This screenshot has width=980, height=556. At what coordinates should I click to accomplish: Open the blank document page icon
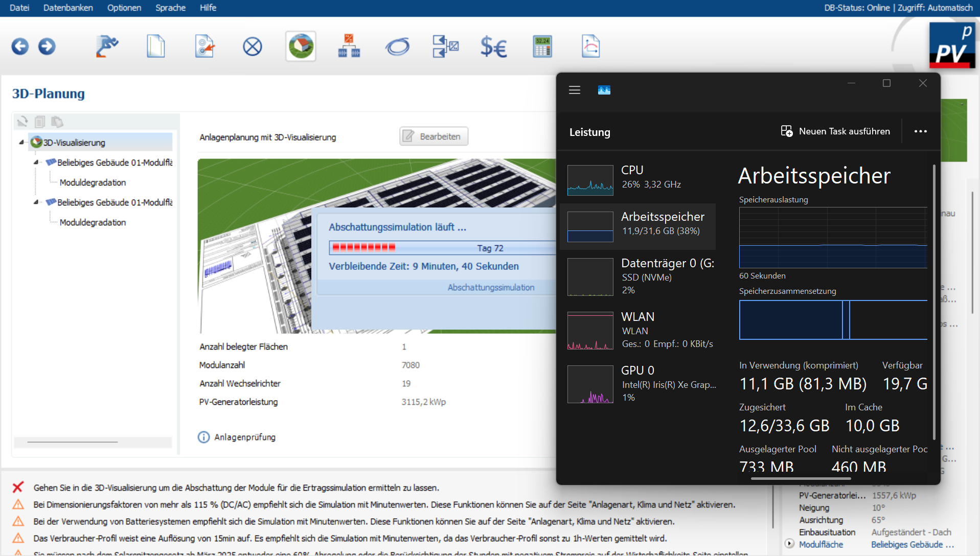tap(156, 47)
